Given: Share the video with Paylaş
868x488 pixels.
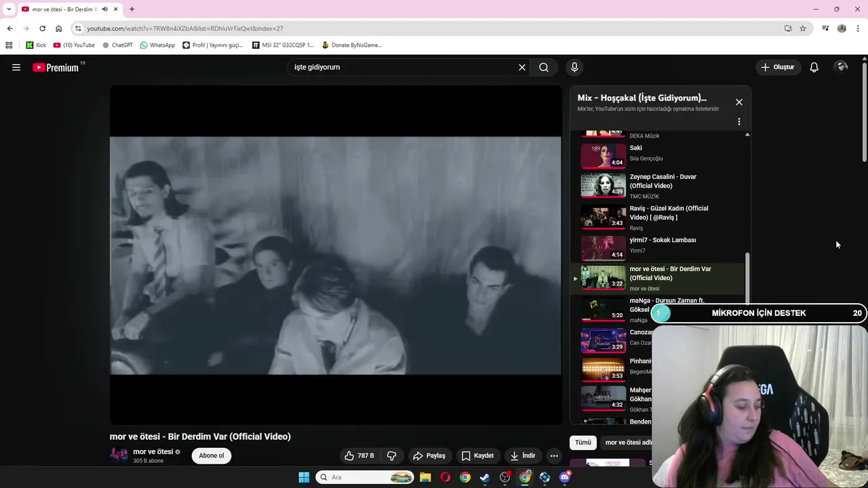Looking at the screenshot, I should click(x=429, y=455).
